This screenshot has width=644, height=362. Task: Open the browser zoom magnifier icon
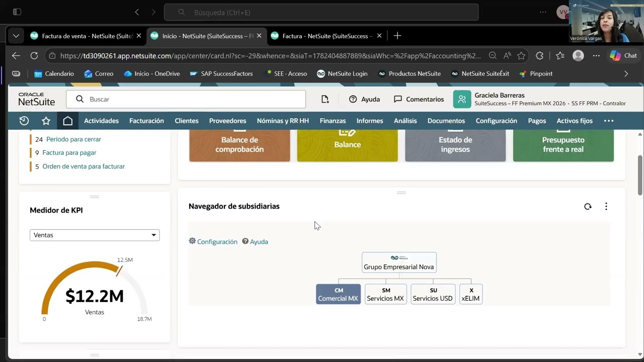493,56
